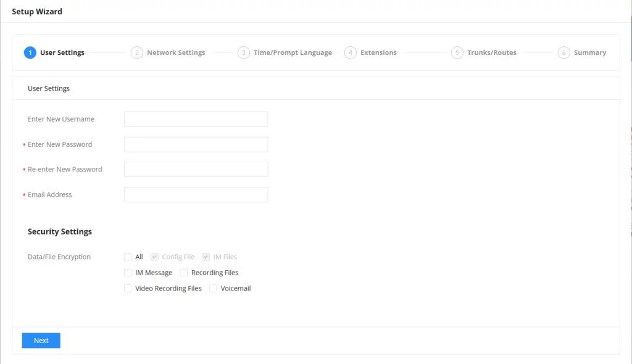Tick the Recording Files checkbox
The height and width of the screenshot is (364, 632).
coord(184,273)
